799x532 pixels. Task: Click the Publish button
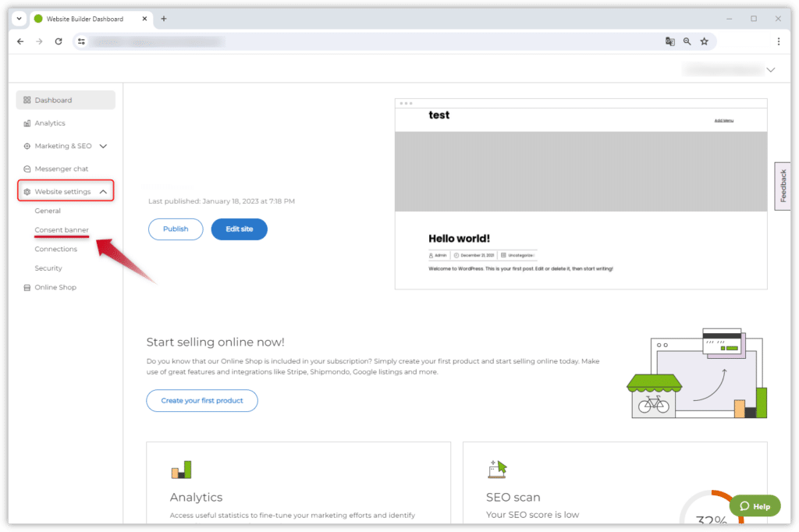pyautogui.click(x=176, y=229)
